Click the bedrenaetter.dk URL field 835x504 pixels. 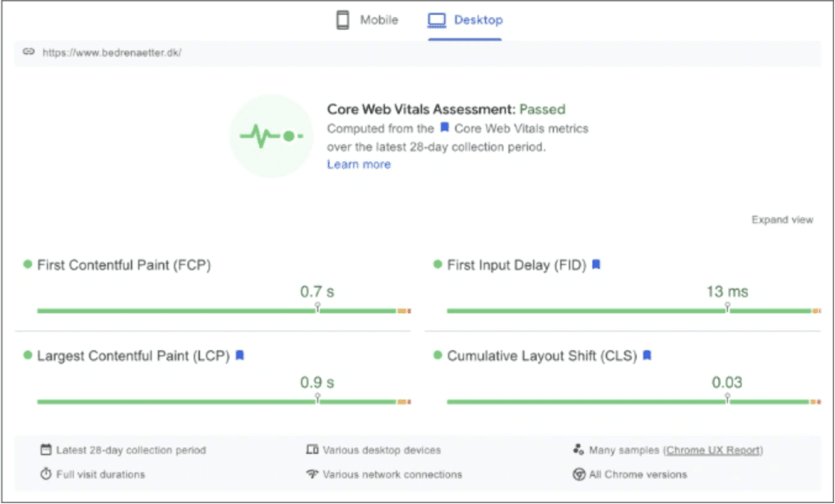(113, 53)
